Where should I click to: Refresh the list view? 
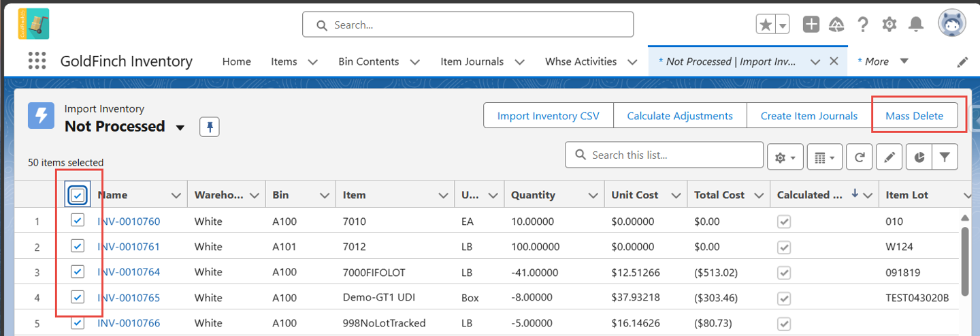tap(860, 157)
